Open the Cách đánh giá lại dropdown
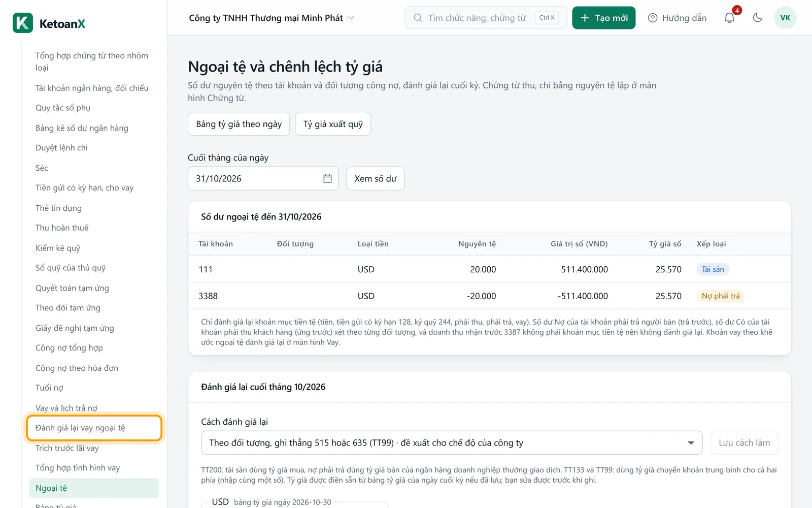The image size is (812, 508). pyautogui.click(x=452, y=442)
